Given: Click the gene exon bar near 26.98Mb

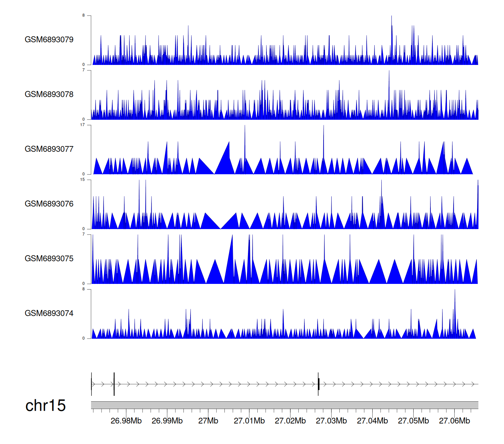Looking at the screenshot, I should (114, 384).
